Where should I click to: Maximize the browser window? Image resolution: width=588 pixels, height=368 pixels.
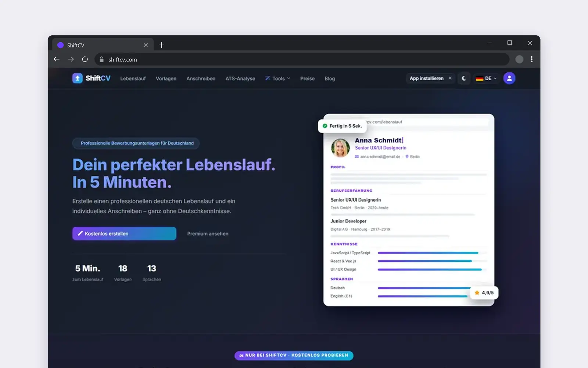(509, 43)
